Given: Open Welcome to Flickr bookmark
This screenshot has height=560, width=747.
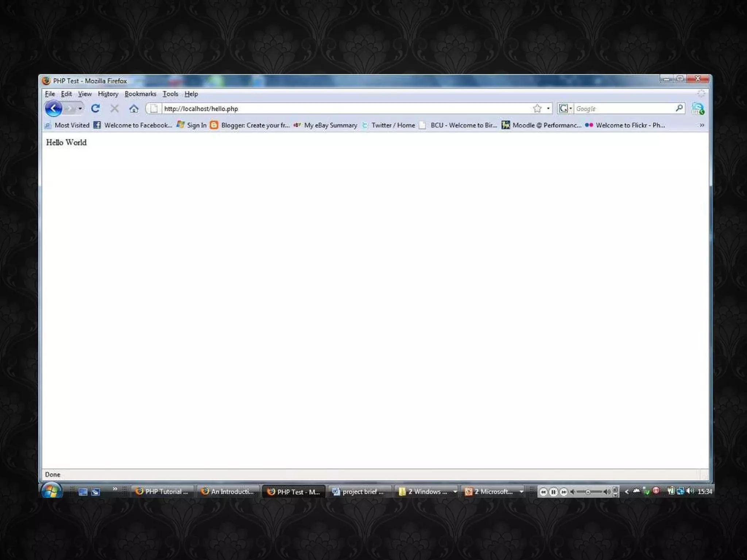Looking at the screenshot, I should [625, 125].
